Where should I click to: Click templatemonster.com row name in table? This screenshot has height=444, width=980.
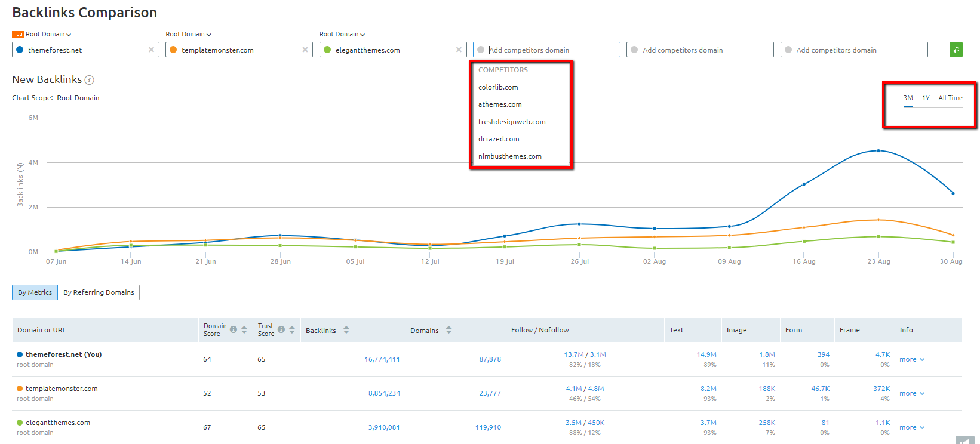62,388
